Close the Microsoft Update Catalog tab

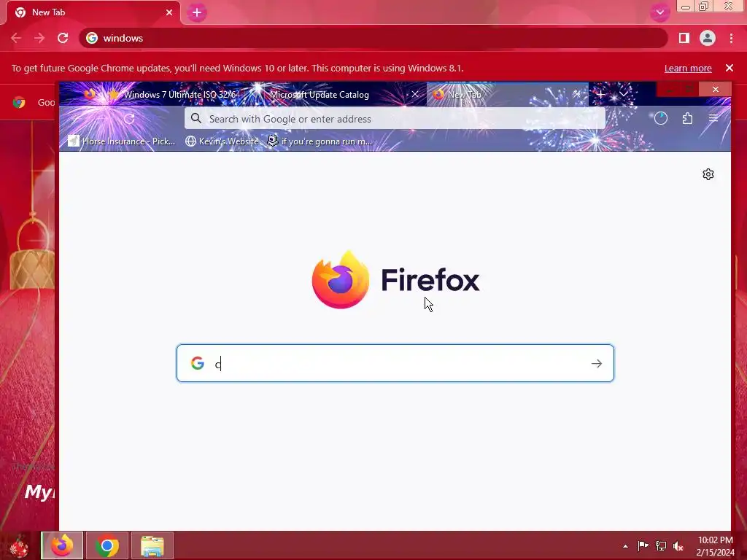(415, 94)
